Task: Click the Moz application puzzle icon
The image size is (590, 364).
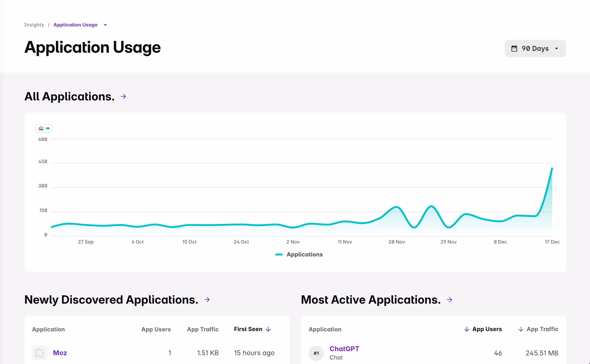Action: [39, 353]
